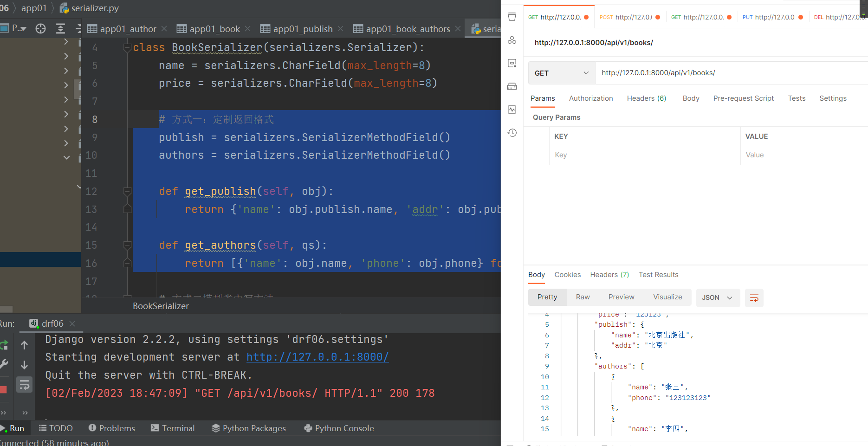
Task: Select the DEL request tab in Postman
Action: click(839, 17)
